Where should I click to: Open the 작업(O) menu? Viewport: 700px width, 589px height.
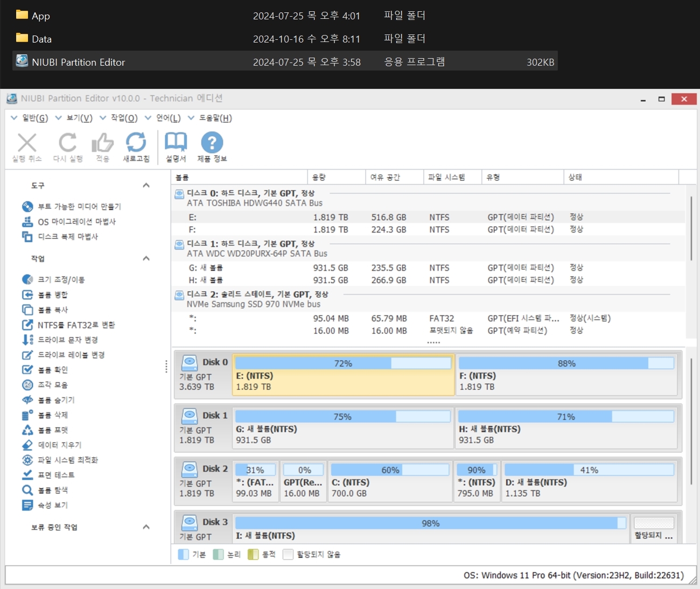click(118, 118)
